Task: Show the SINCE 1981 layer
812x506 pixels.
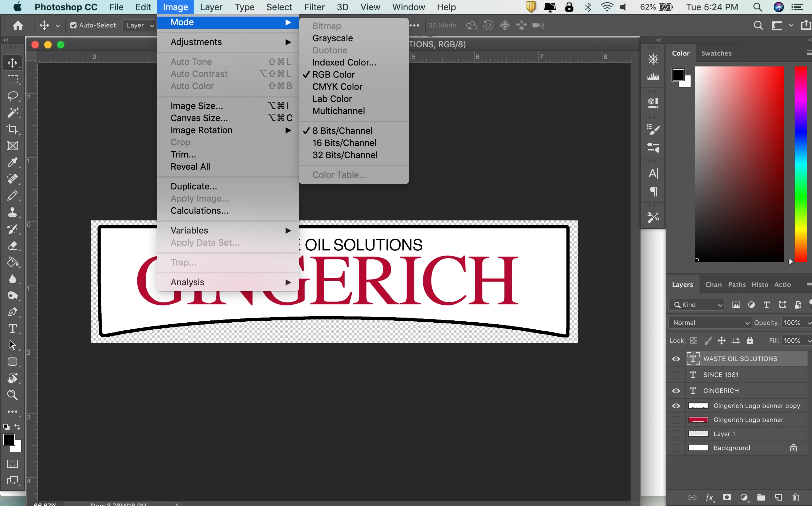Action: coord(676,375)
